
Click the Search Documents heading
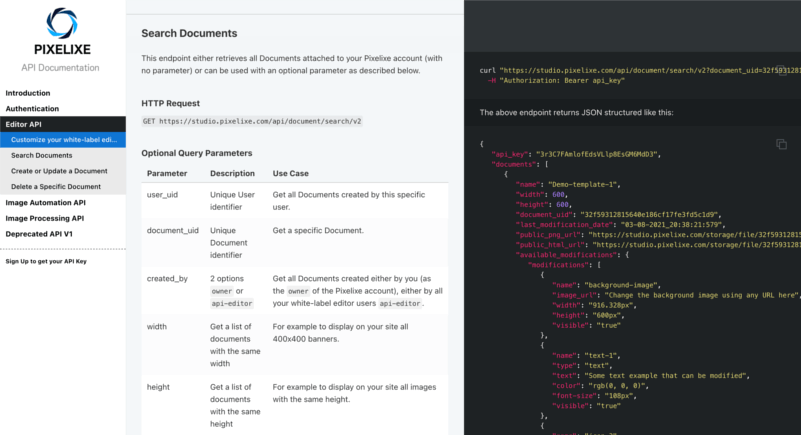189,33
